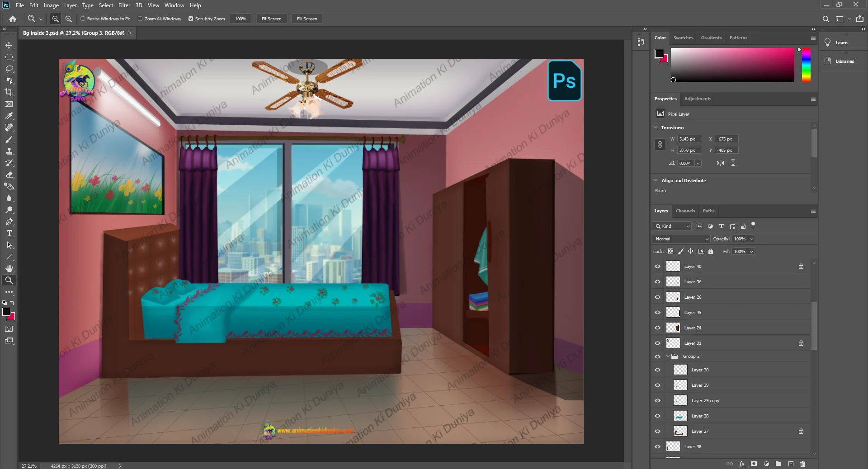Open the Filter menu
Image resolution: width=868 pixels, height=469 pixels.
[x=124, y=5]
